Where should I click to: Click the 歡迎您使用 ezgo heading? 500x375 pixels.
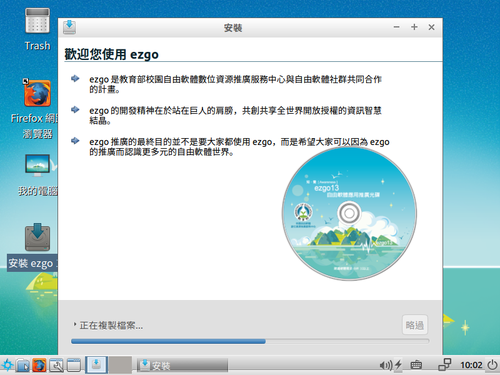tap(111, 54)
